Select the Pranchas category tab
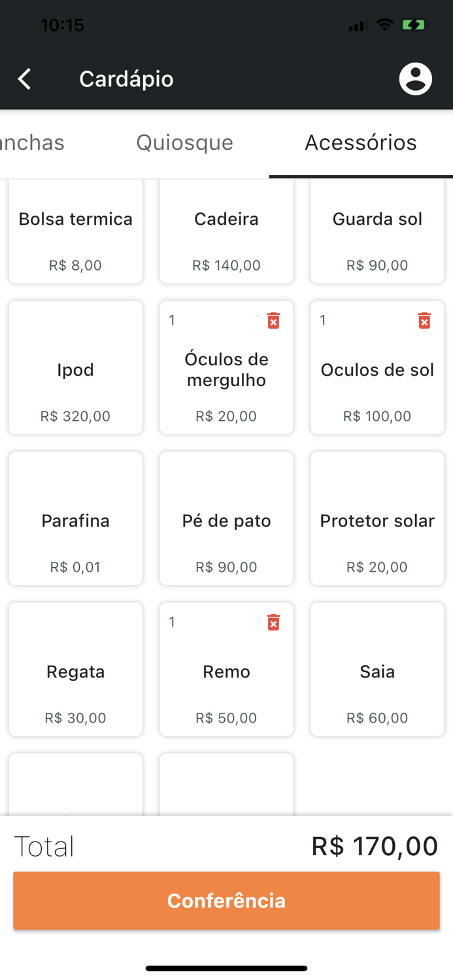 click(31, 142)
